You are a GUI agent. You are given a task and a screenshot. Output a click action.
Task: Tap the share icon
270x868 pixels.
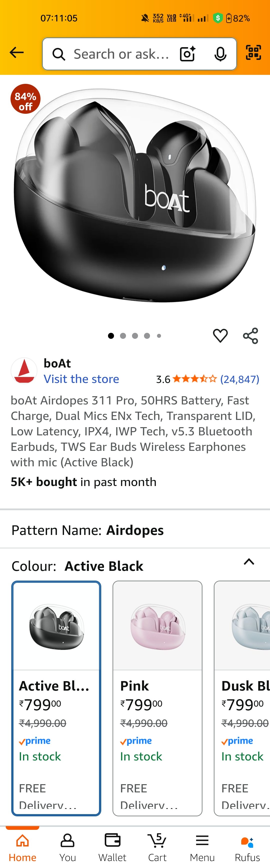[250, 336]
